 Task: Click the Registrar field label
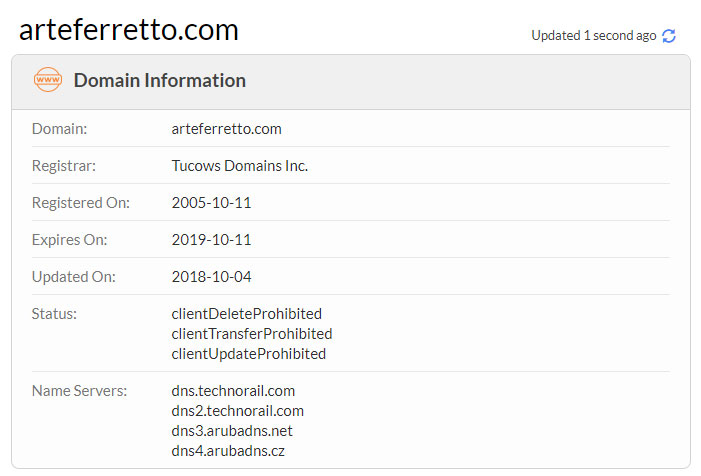coord(64,166)
